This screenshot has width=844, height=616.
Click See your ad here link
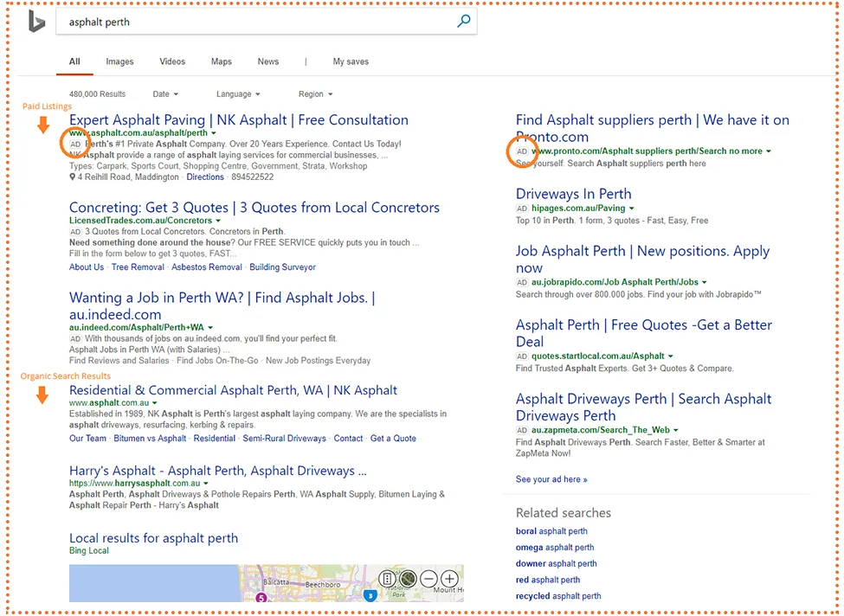[x=551, y=479]
